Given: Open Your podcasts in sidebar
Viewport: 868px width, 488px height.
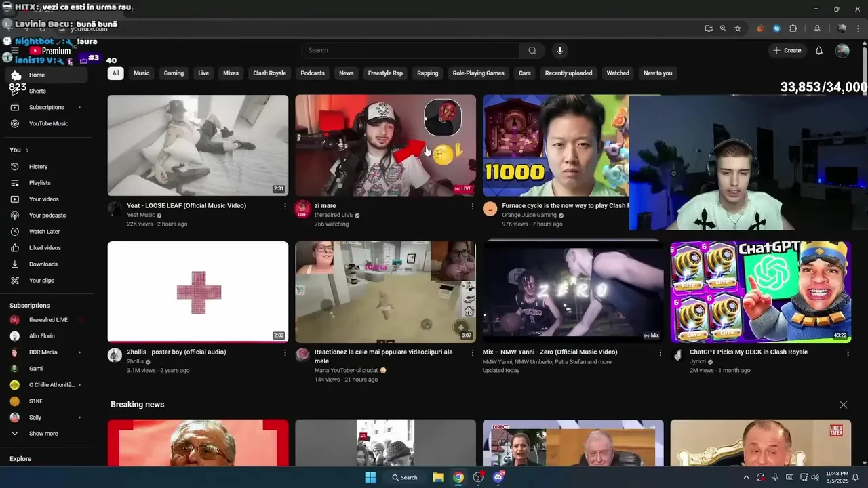Looking at the screenshot, I should coord(46,216).
